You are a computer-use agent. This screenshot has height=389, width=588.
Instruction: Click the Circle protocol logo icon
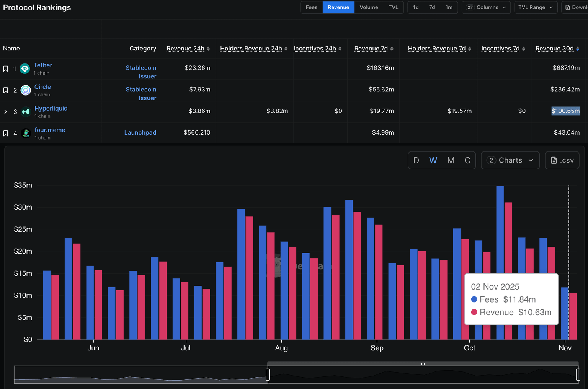click(x=26, y=90)
